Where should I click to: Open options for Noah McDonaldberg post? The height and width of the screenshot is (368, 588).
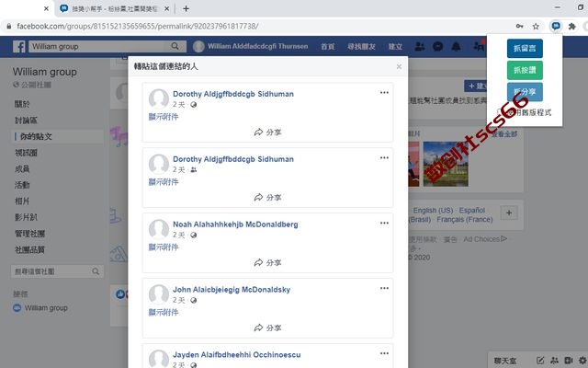[x=384, y=223]
